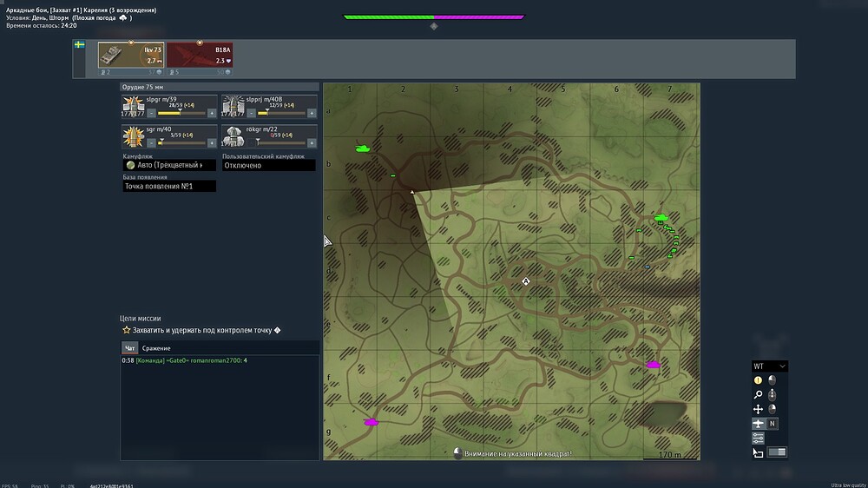Click the magenta enemy tank marker in row g

tap(371, 422)
